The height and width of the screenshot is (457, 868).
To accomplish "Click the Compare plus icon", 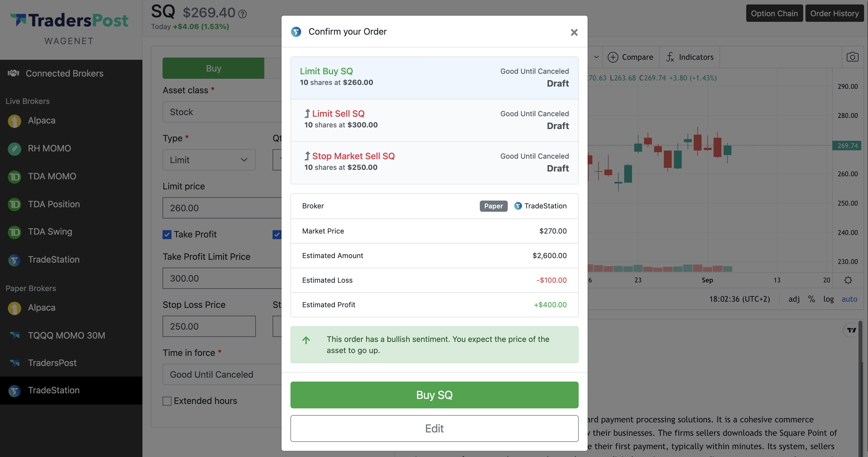I will 612,57.
